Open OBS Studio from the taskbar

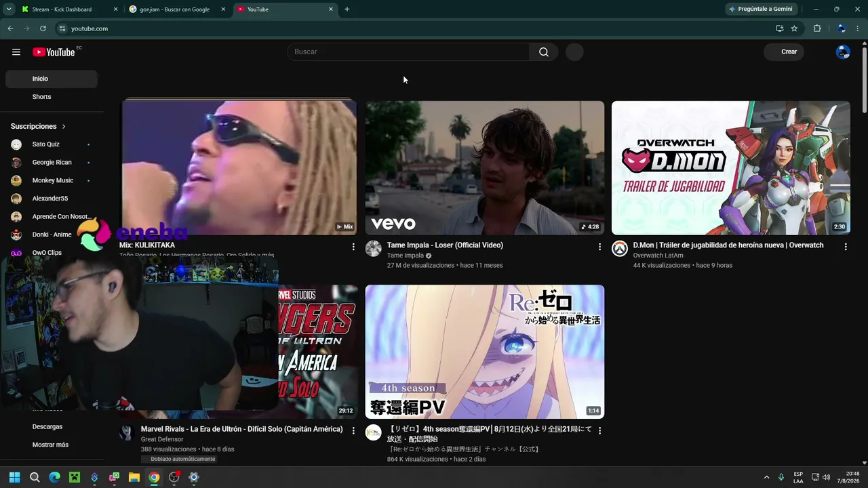click(x=174, y=477)
